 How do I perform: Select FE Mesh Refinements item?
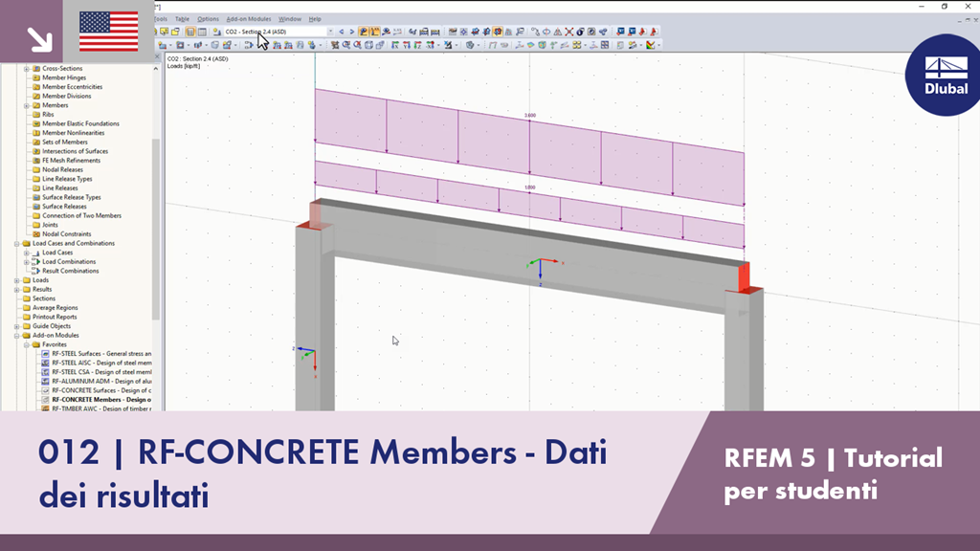71,161
